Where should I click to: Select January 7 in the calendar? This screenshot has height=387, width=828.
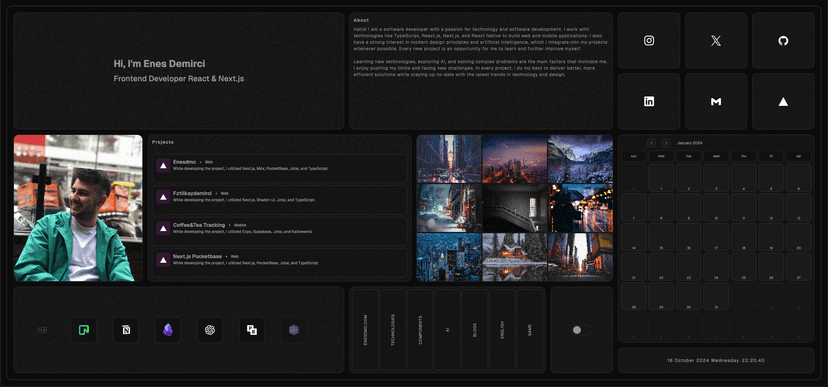(634, 207)
